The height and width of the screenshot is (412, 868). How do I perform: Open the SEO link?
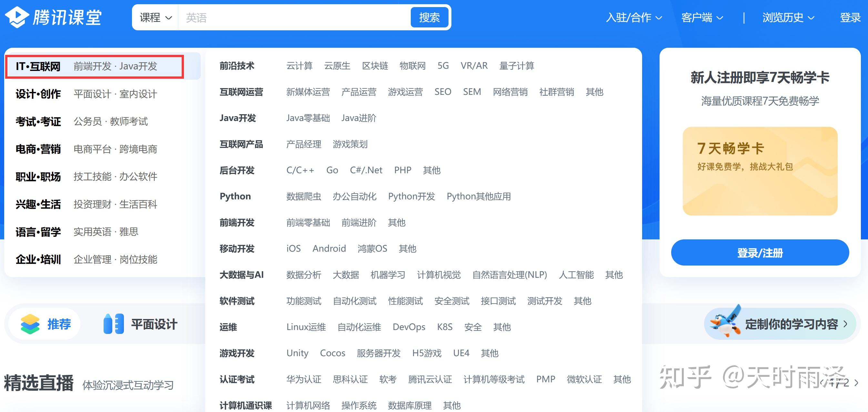tap(443, 92)
